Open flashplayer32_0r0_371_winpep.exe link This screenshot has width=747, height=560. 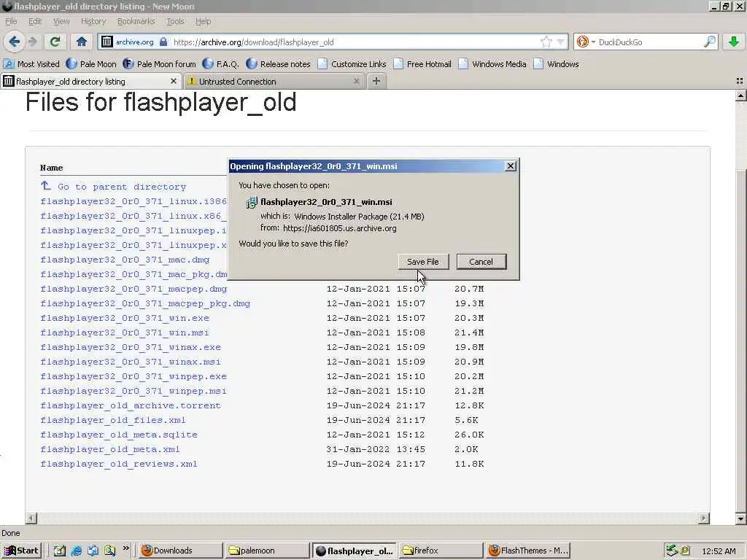tap(133, 376)
